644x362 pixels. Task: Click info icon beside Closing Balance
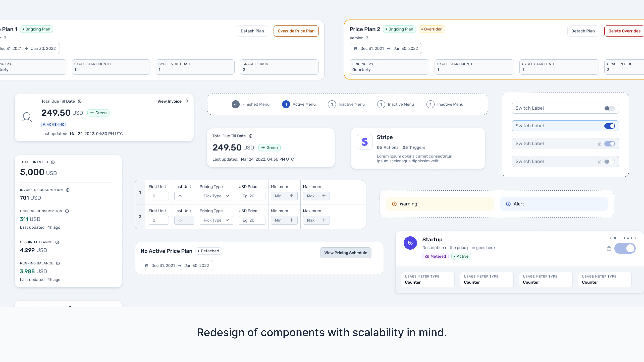pos(57,242)
